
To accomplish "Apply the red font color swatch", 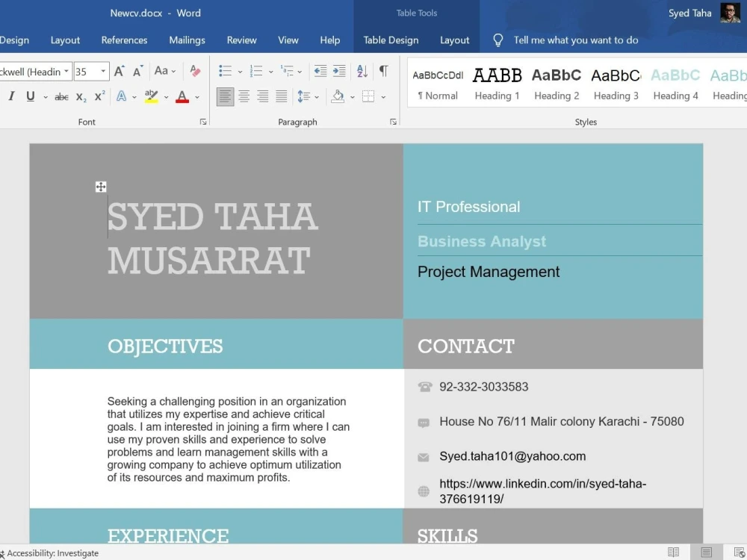I will [x=182, y=96].
